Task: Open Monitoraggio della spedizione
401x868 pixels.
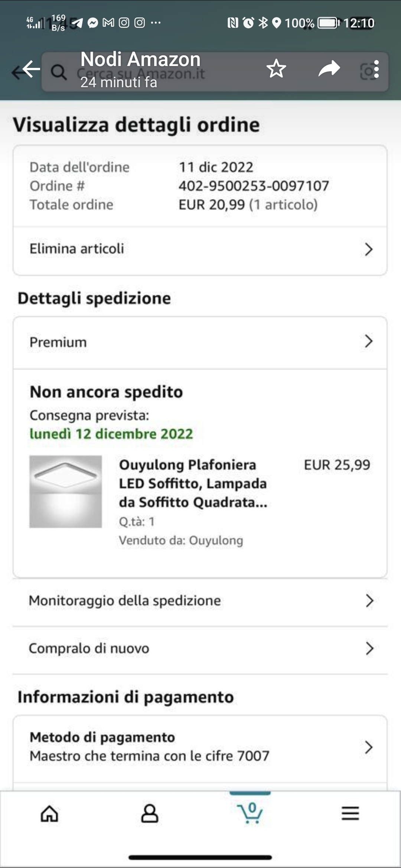Action: click(125, 601)
